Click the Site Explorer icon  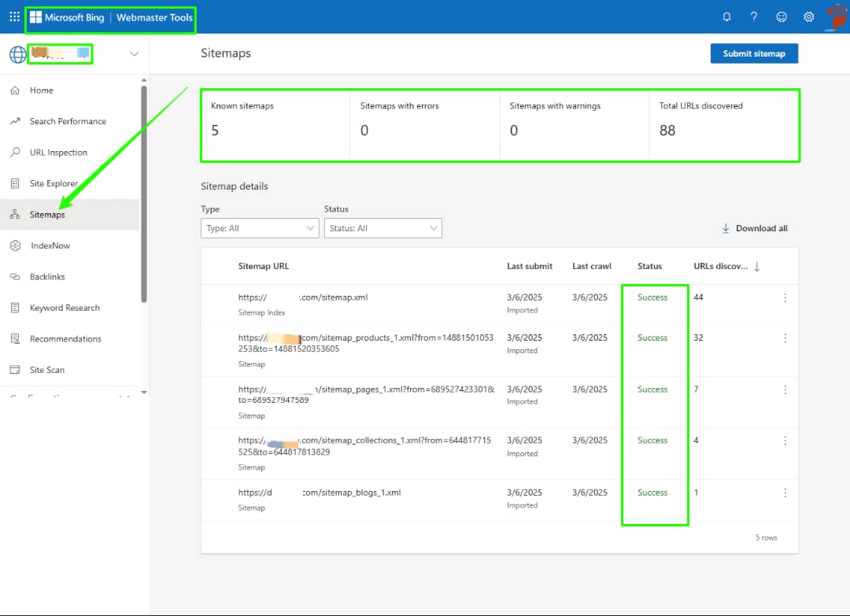[x=15, y=183]
